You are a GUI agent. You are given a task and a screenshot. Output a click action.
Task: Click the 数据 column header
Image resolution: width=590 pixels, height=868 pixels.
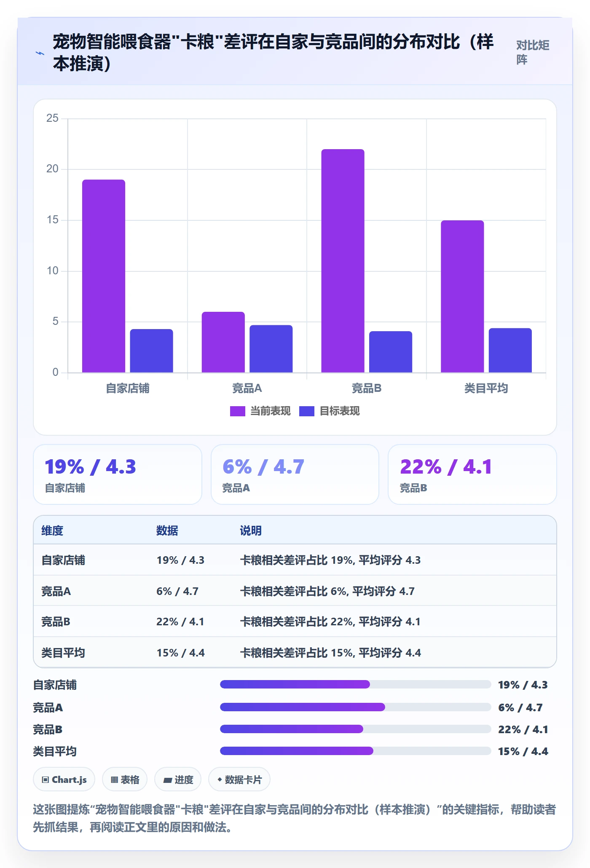(x=167, y=530)
